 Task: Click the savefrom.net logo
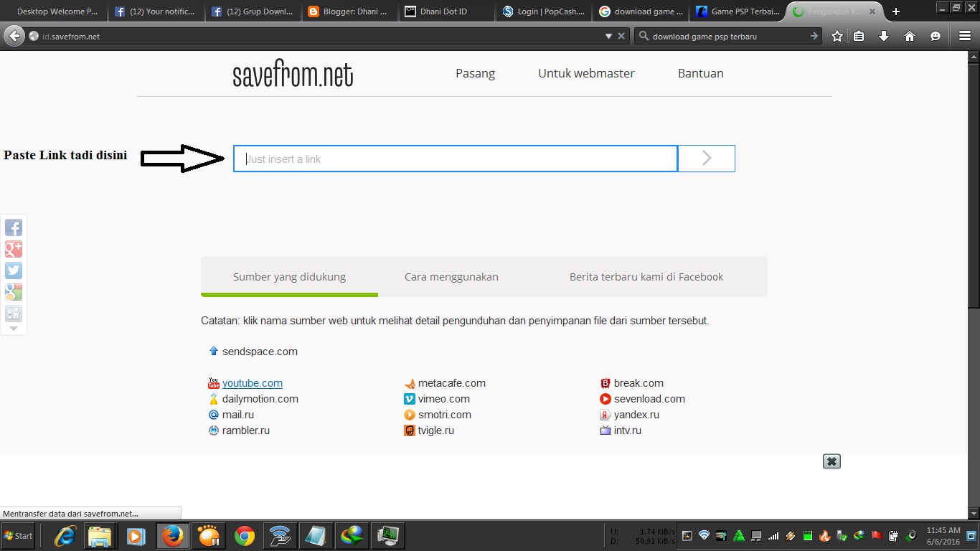[x=293, y=74]
